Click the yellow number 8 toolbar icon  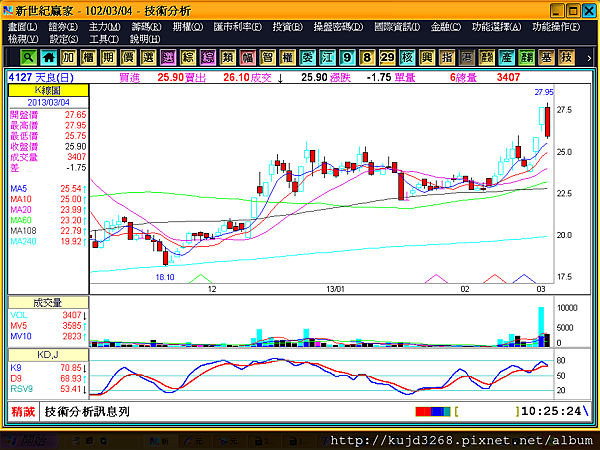coord(367,57)
